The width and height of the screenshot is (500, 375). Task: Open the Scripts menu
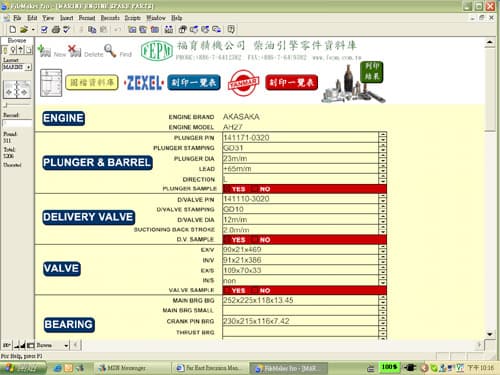pos(132,18)
